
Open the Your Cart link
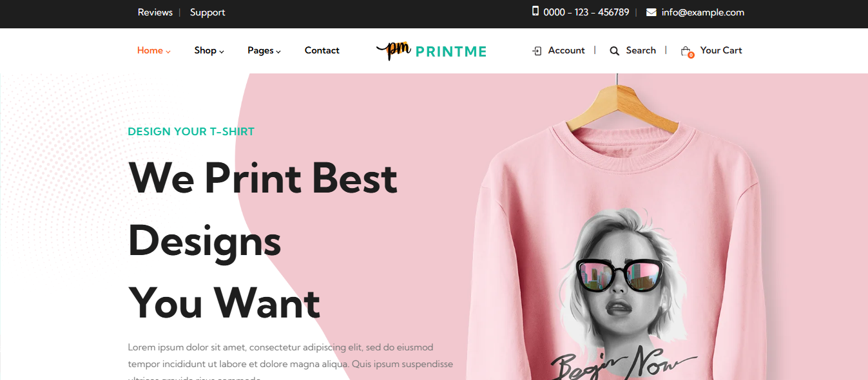(x=721, y=50)
